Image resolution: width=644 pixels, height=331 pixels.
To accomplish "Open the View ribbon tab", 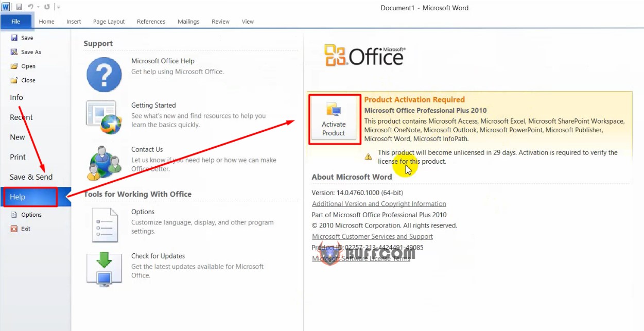I will click(x=248, y=22).
